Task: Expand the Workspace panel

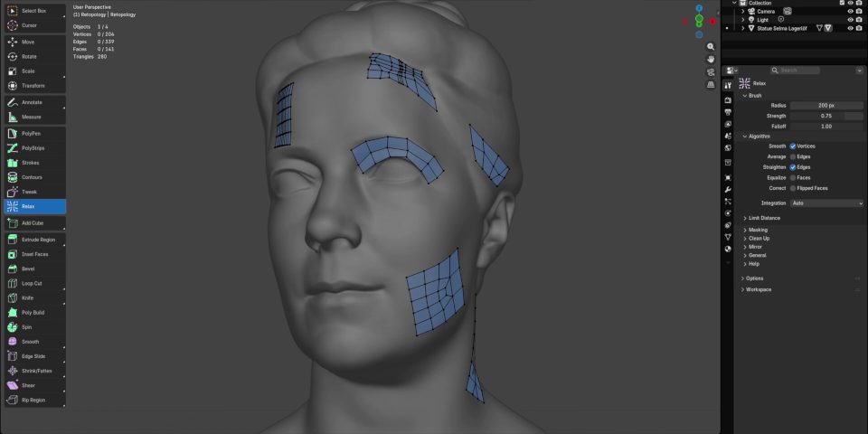Action: [758, 289]
